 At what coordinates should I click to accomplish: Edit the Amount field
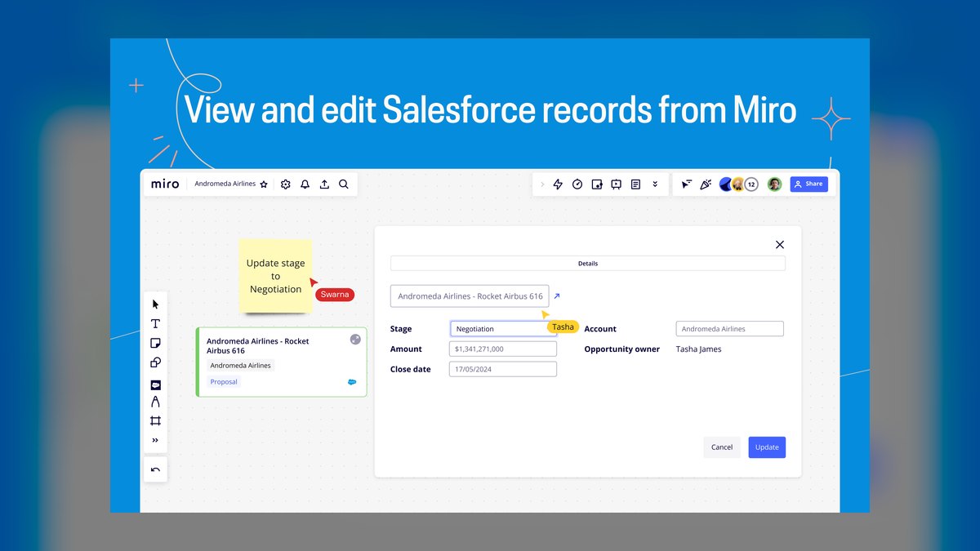click(x=503, y=349)
